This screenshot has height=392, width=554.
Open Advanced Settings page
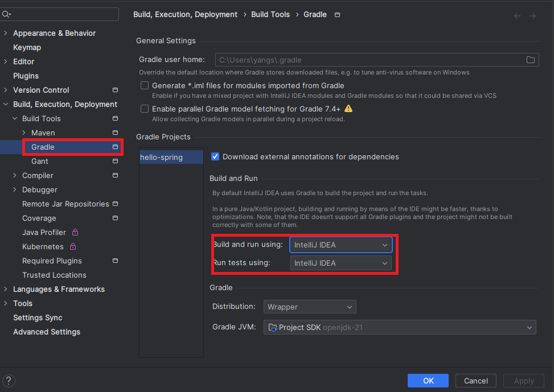point(47,332)
